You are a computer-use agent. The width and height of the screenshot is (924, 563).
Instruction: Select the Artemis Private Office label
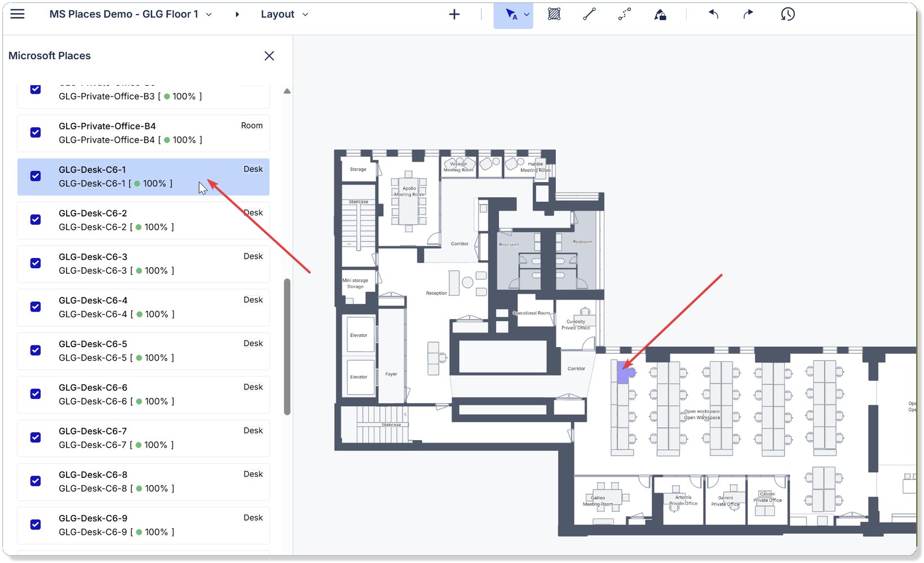pos(683,500)
